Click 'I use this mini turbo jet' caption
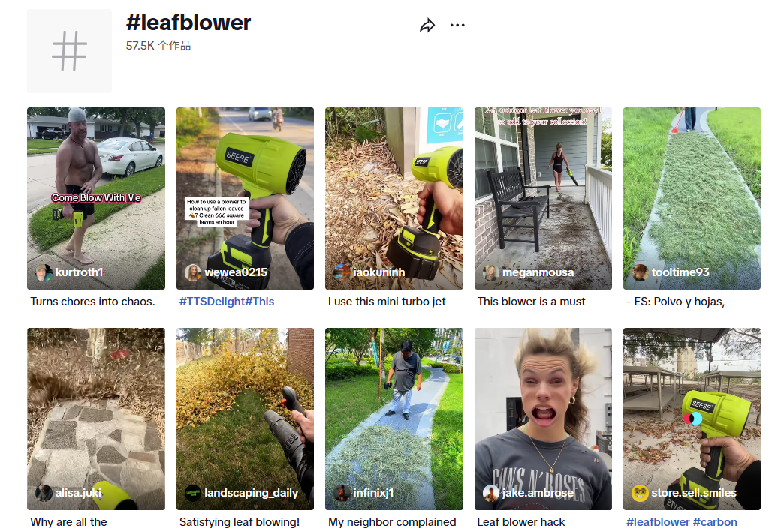 click(x=387, y=302)
